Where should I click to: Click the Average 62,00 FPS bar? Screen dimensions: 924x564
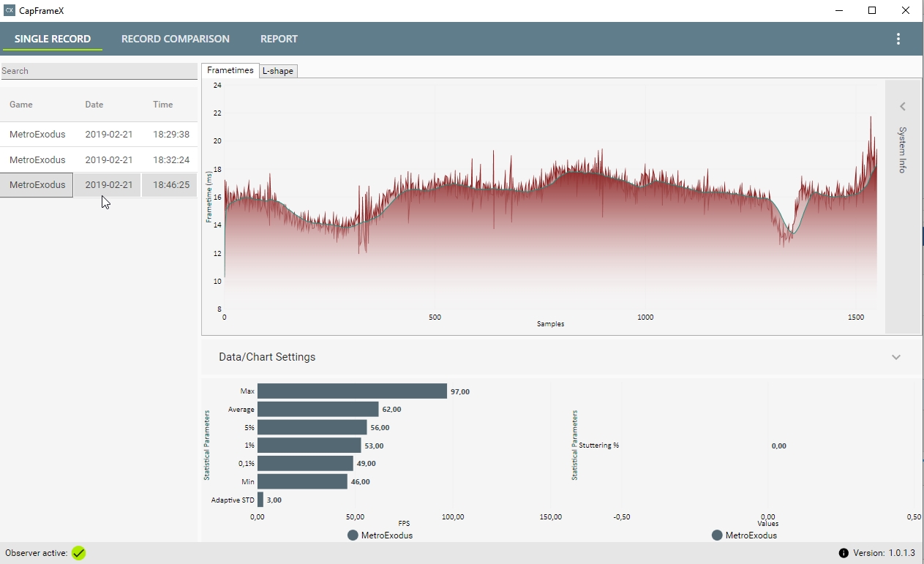318,410
